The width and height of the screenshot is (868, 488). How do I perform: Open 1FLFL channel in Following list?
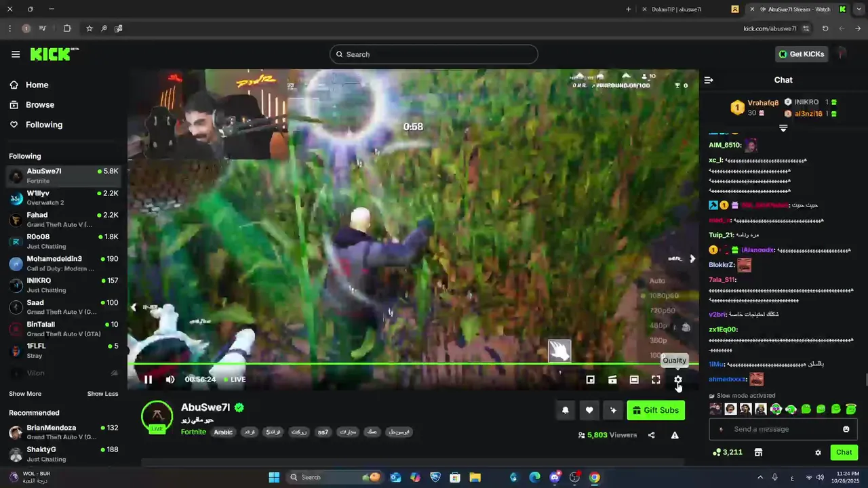64,350
